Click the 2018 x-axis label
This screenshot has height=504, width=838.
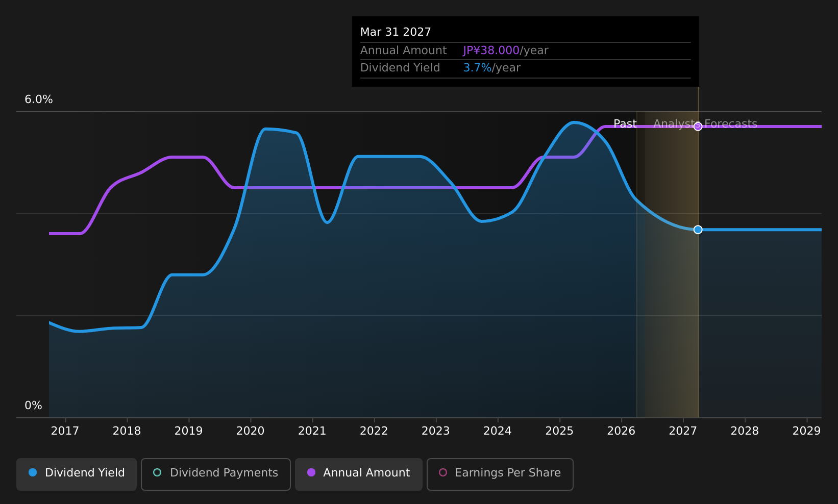click(127, 431)
